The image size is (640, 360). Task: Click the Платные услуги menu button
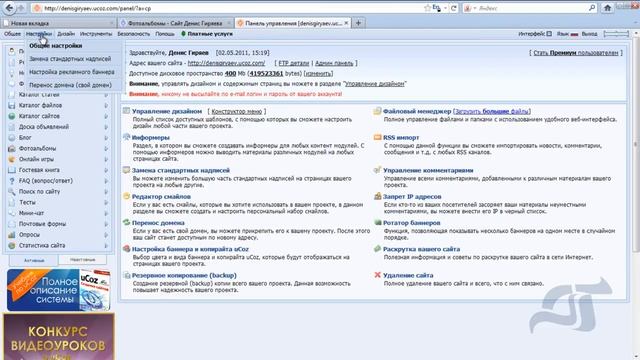pyautogui.click(x=207, y=34)
